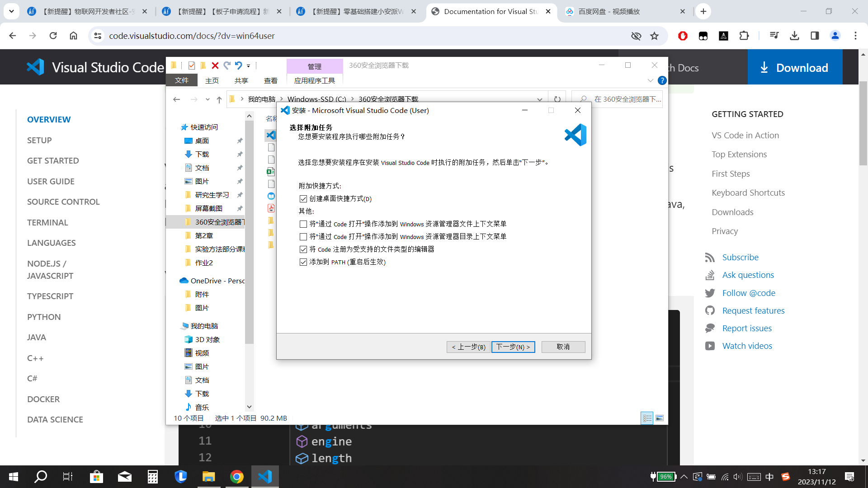Click the network status icon in tray
The height and width of the screenshot is (488, 868).
click(x=725, y=477)
